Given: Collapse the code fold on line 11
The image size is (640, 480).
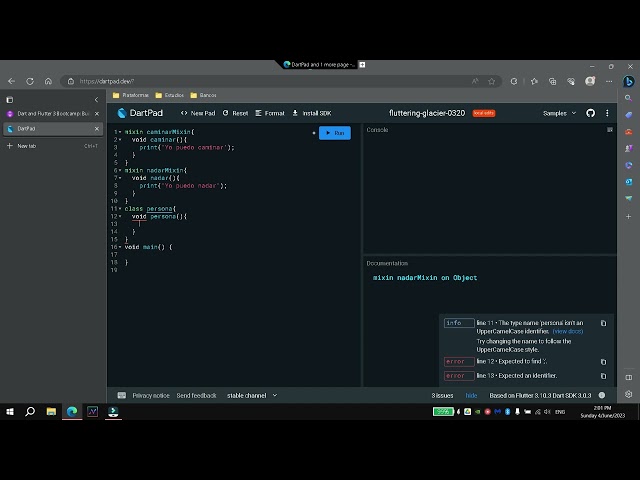Looking at the screenshot, I should pyautogui.click(x=121, y=209).
